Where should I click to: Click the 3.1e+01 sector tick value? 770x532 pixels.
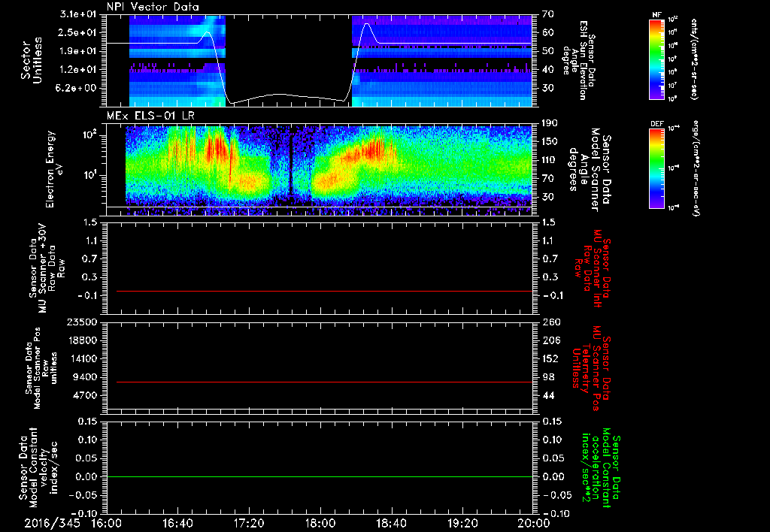pos(78,14)
